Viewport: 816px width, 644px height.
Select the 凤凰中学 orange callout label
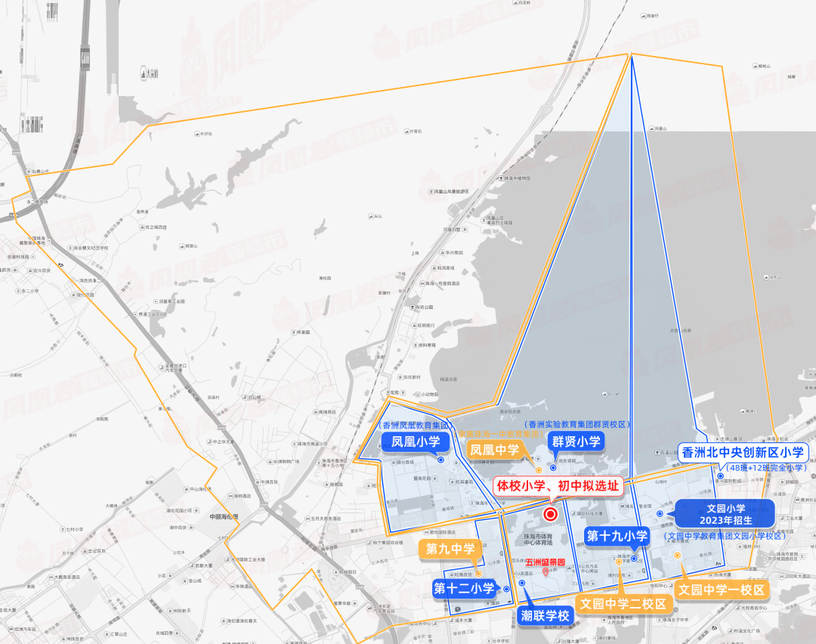494,450
